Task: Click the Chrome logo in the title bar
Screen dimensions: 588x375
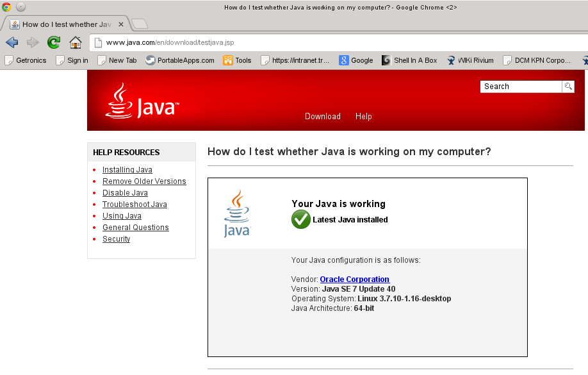Action: [6, 7]
